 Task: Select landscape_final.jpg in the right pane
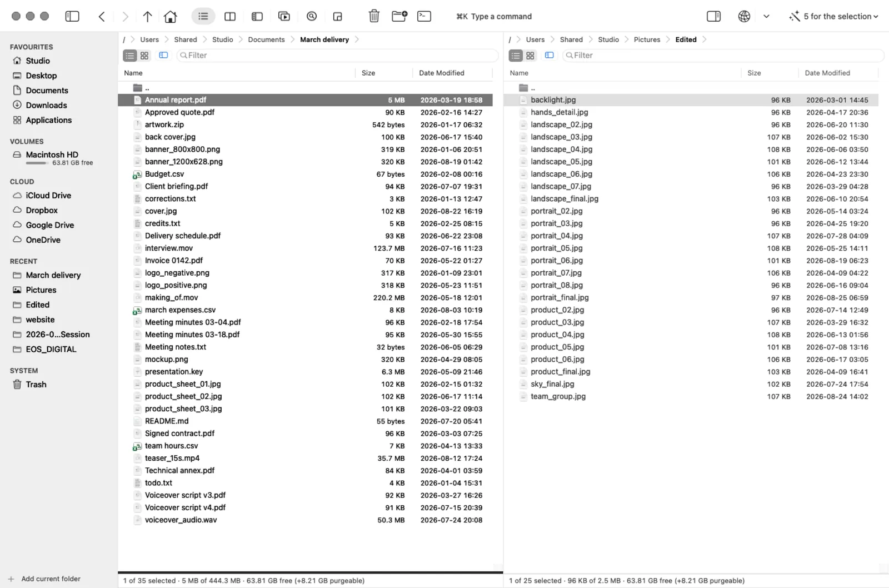(691, 198)
